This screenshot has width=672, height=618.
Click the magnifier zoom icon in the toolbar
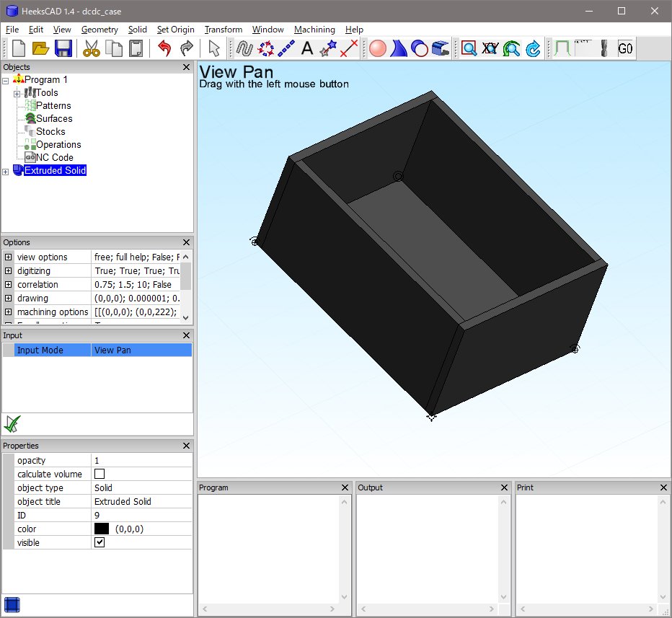(469, 48)
